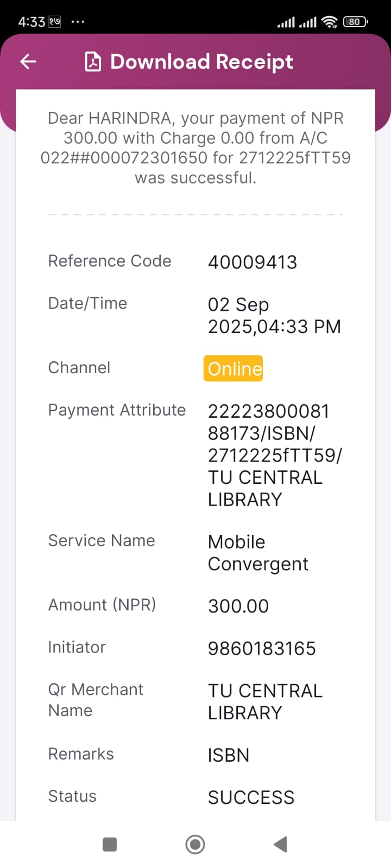Image resolution: width=391 pixels, height=868 pixels.
Task: Tap the date 02 Sep 2025 value
Action: click(274, 316)
